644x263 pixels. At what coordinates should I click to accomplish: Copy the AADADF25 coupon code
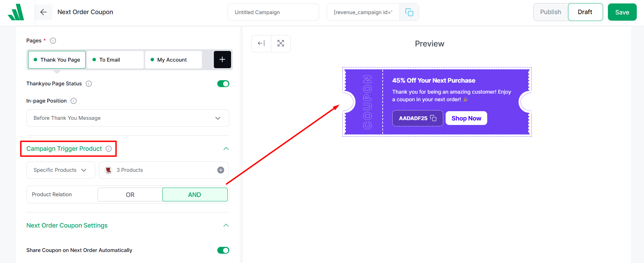click(x=433, y=118)
